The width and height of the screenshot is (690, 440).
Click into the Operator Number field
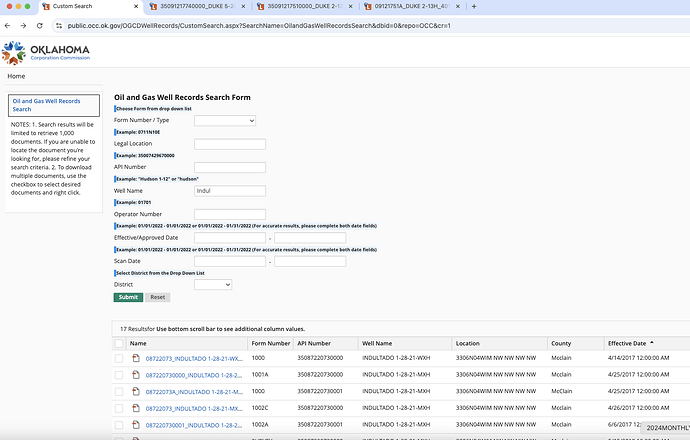point(230,214)
